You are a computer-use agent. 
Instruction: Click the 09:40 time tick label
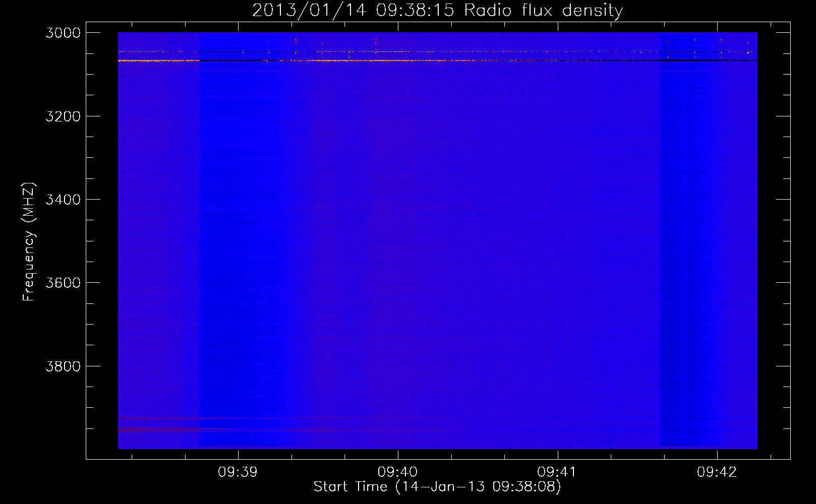(x=397, y=472)
